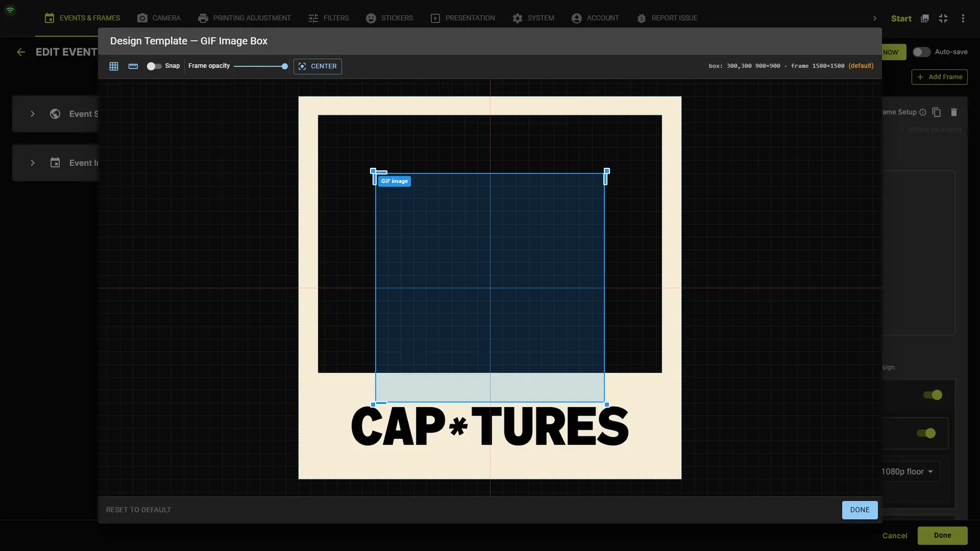Select the GIF image label tag

pyautogui.click(x=394, y=181)
